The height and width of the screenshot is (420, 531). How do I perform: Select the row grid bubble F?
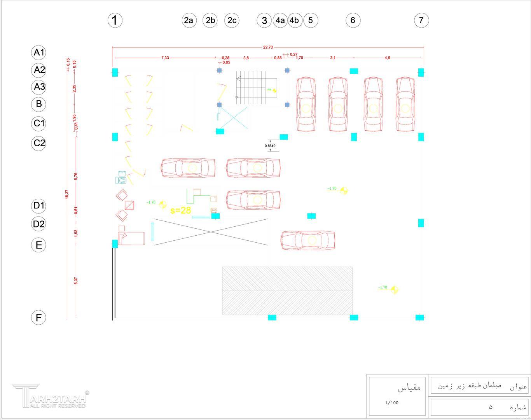point(38,318)
